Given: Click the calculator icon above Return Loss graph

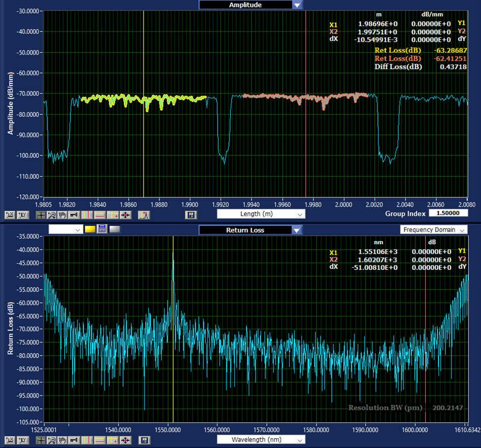Looking at the screenshot, I should pyautogui.click(x=102, y=229).
